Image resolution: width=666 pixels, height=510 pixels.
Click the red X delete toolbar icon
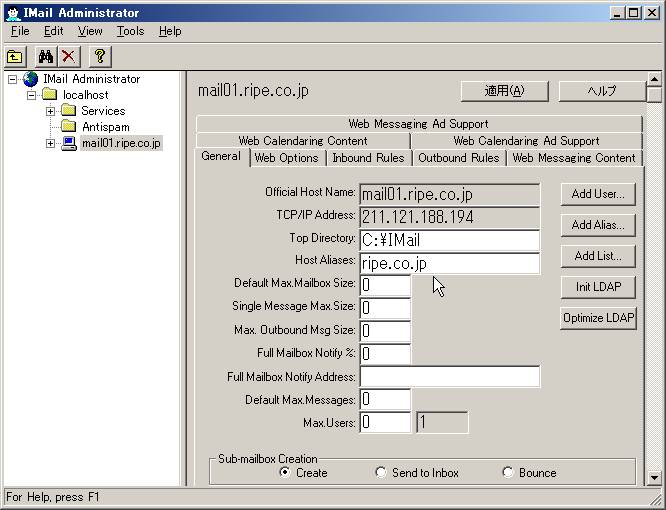[69, 56]
